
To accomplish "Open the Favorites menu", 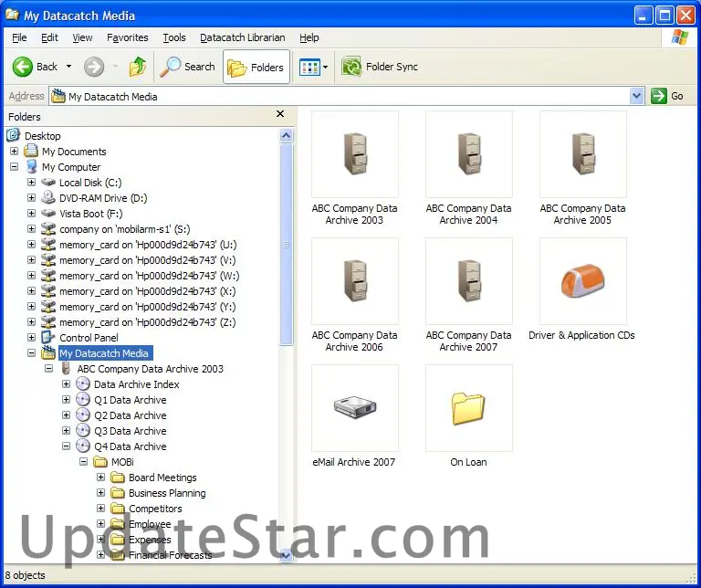I will tap(128, 37).
